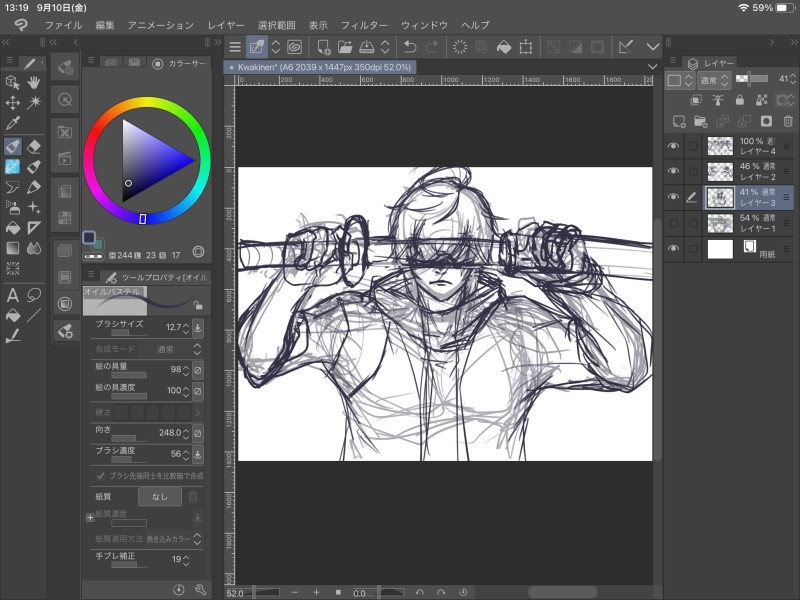Select the Text tool
The image size is (800, 600).
pyautogui.click(x=13, y=295)
